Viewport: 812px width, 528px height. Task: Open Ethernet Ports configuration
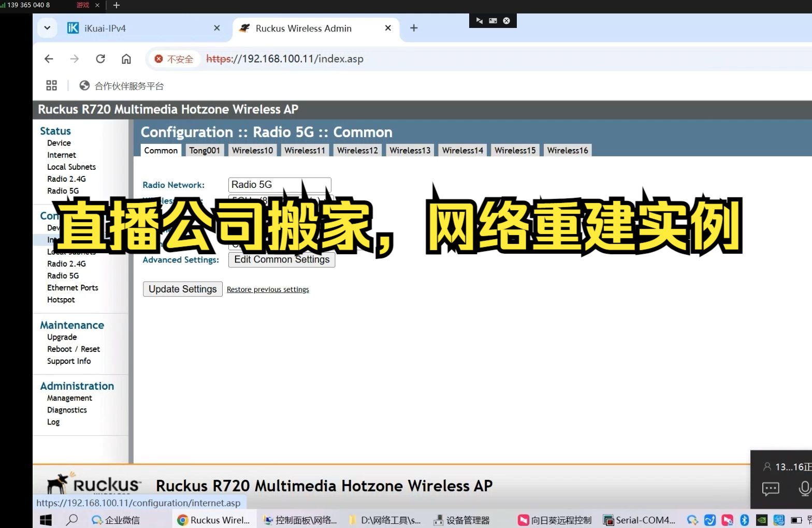72,287
